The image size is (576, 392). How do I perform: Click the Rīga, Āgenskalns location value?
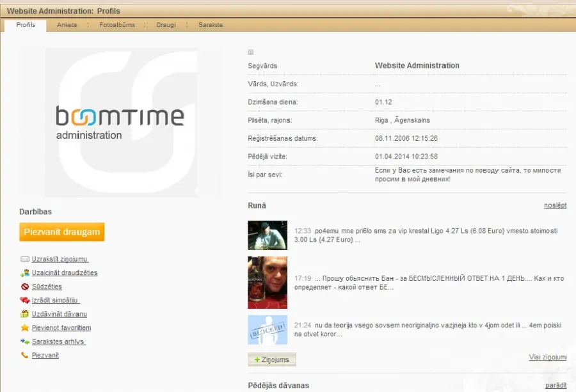[403, 120]
